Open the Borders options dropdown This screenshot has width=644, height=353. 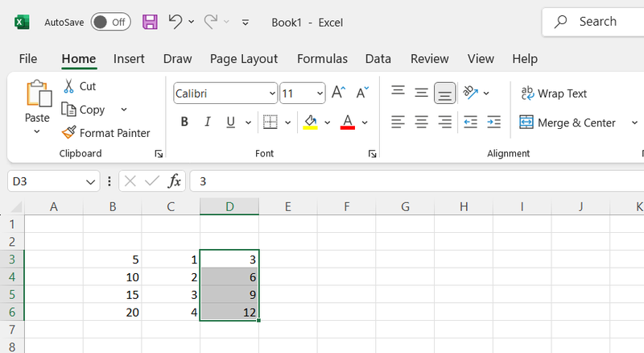coord(288,123)
